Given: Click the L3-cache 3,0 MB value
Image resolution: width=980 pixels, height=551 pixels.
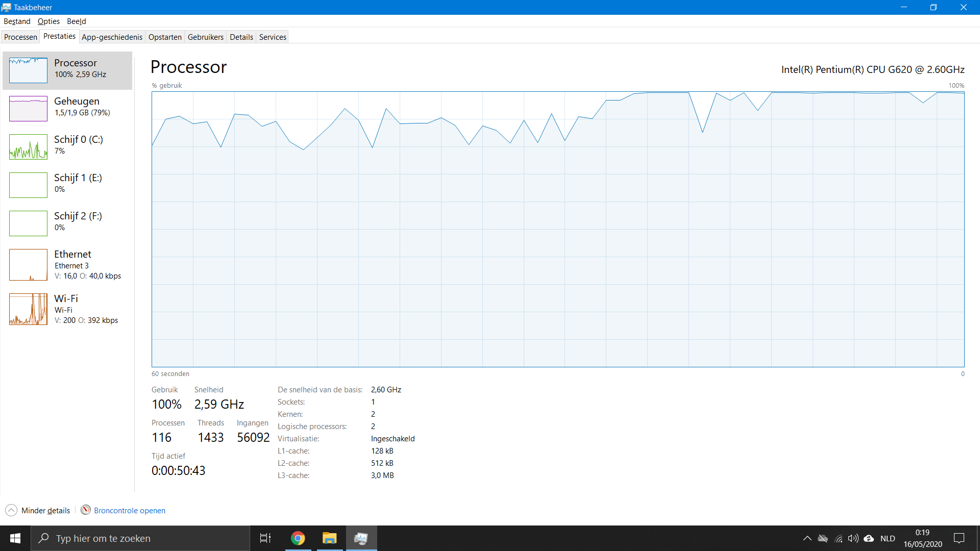Looking at the screenshot, I should tap(382, 475).
